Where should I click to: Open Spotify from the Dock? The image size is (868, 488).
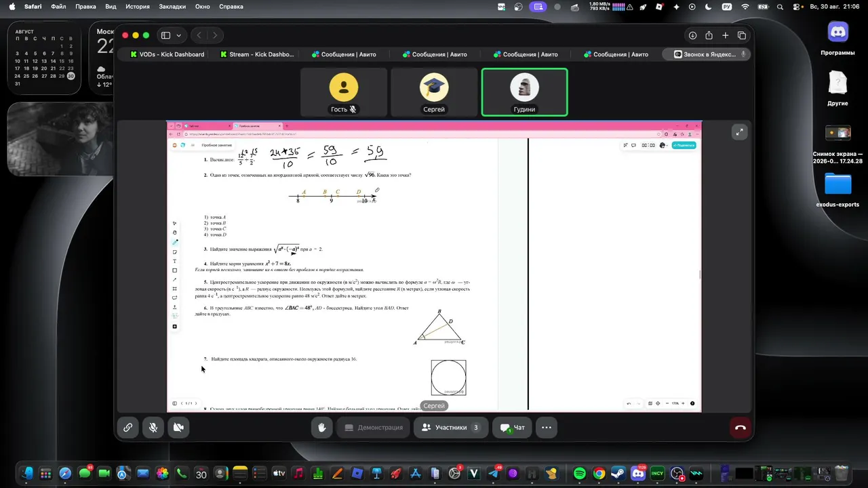[x=580, y=474]
